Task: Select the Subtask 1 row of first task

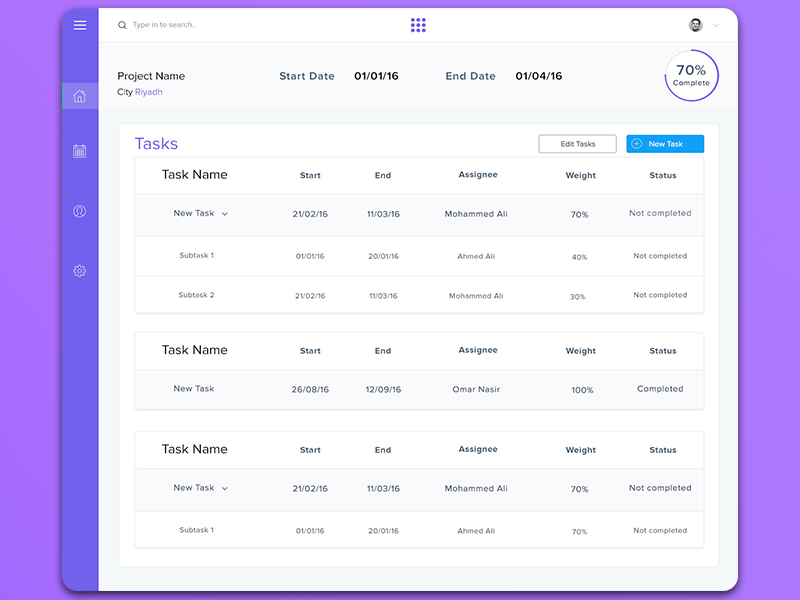Action: [x=196, y=255]
